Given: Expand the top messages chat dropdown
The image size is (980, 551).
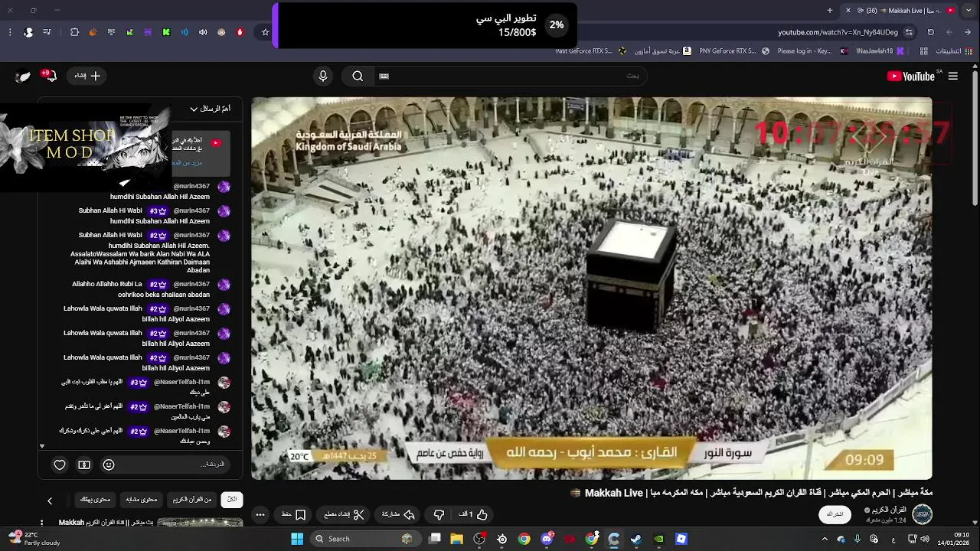Looking at the screenshot, I should (x=211, y=109).
